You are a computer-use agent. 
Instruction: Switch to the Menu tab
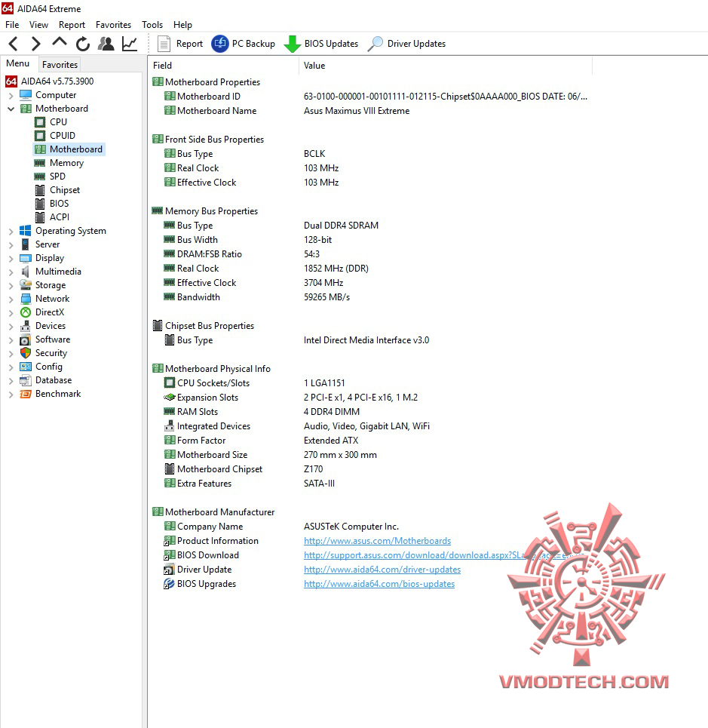(x=17, y=63)
